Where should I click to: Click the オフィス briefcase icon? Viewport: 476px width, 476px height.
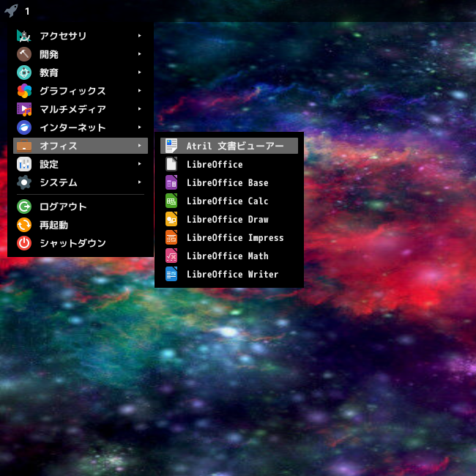(x=24, y=146)
